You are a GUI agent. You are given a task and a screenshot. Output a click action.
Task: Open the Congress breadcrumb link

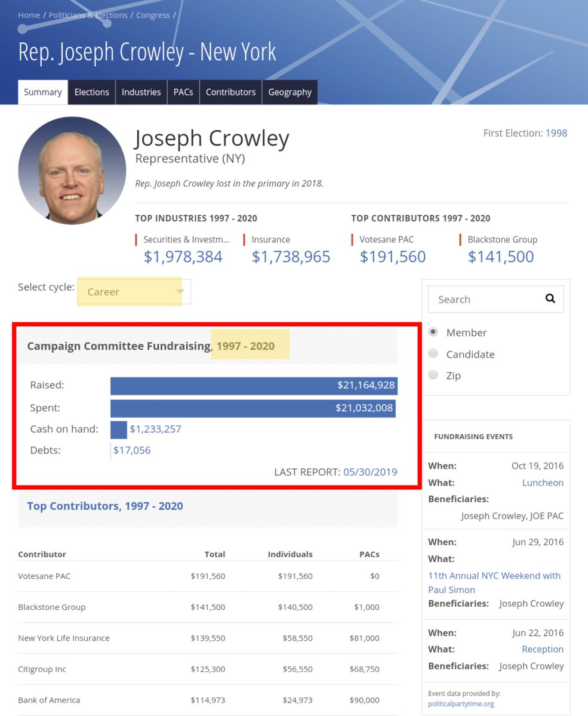tap(153, 15)
